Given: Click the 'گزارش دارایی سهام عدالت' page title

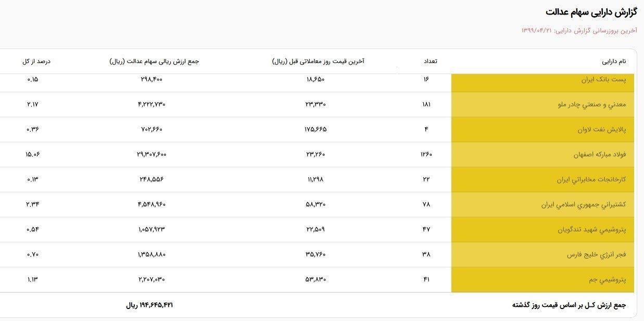Looking at the screenshot, I should coord(591,12).
